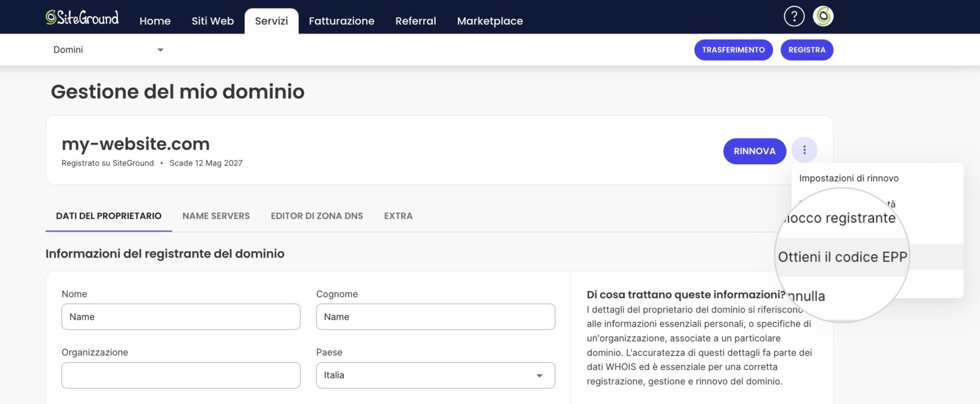This screenshot has height=404, width=980.
Task: Open the three-dot domain options menu
Action: [804, 151]
